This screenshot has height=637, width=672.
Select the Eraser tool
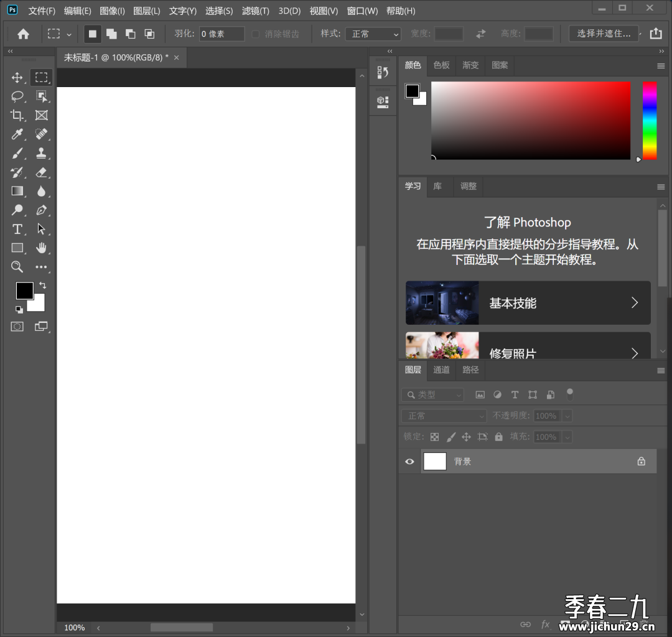pos(41,172)
